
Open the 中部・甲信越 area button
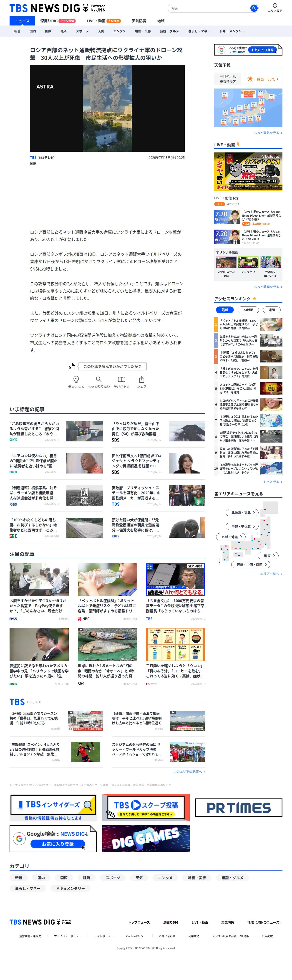click(x=242, y=527)
